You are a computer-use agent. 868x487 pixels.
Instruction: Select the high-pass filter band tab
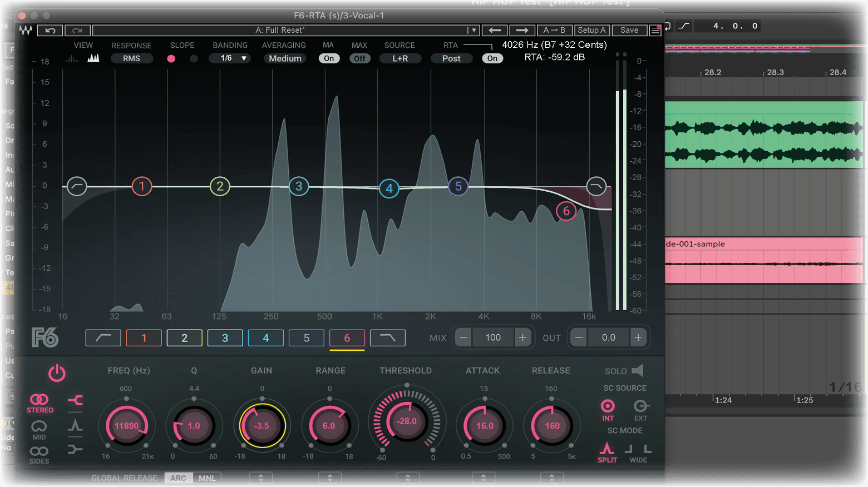click(x=103, y=338)
